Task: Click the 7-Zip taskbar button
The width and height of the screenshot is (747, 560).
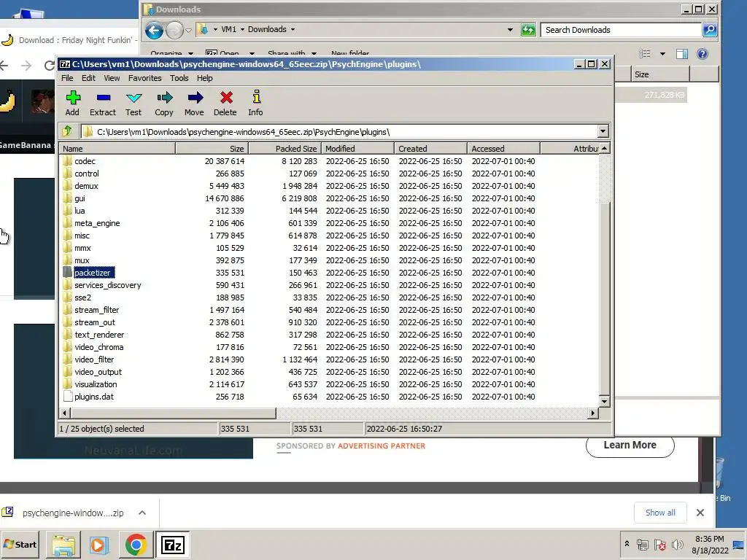Action: coord(172,545)
